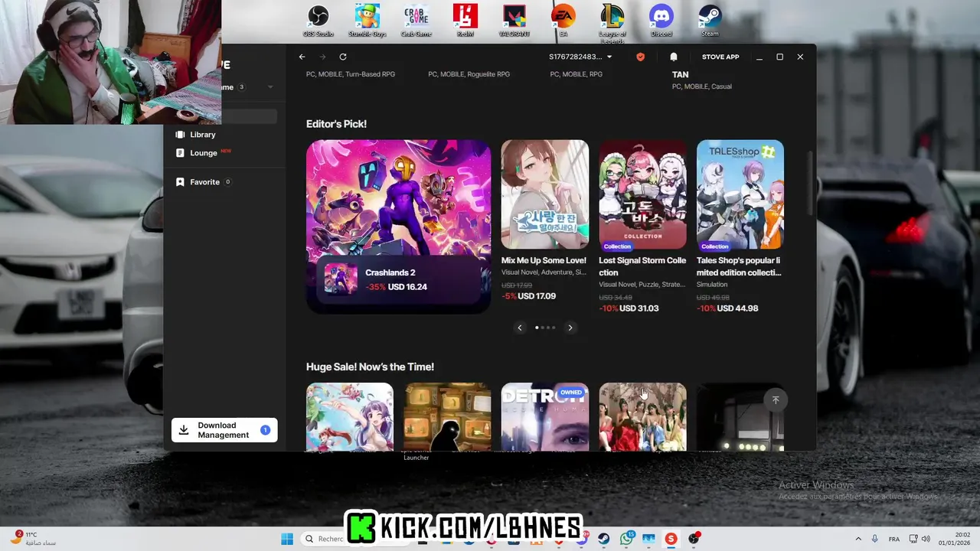The image size is (980, 551).
Task: Show the previous Editor's Pick slide
Action: (x=520, y=328)
